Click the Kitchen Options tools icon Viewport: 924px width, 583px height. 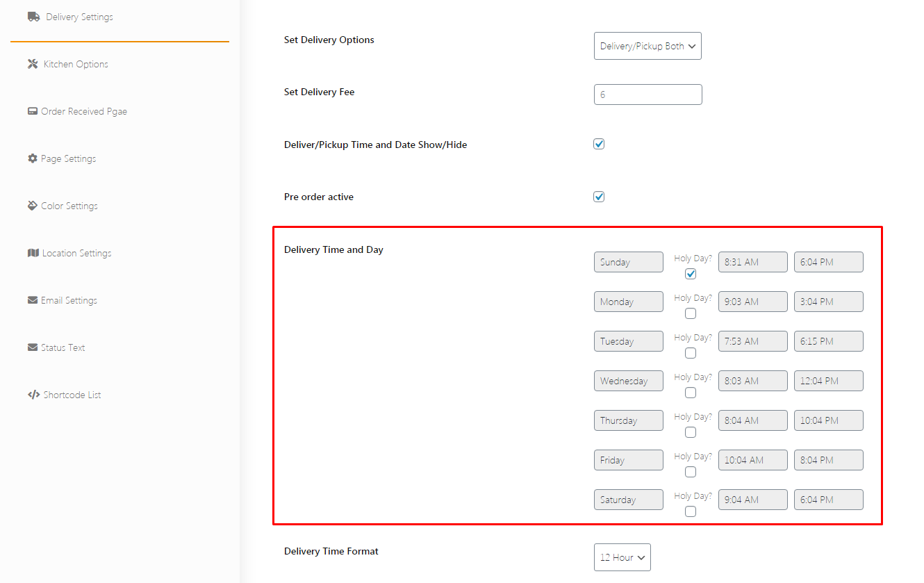(33, 64)
